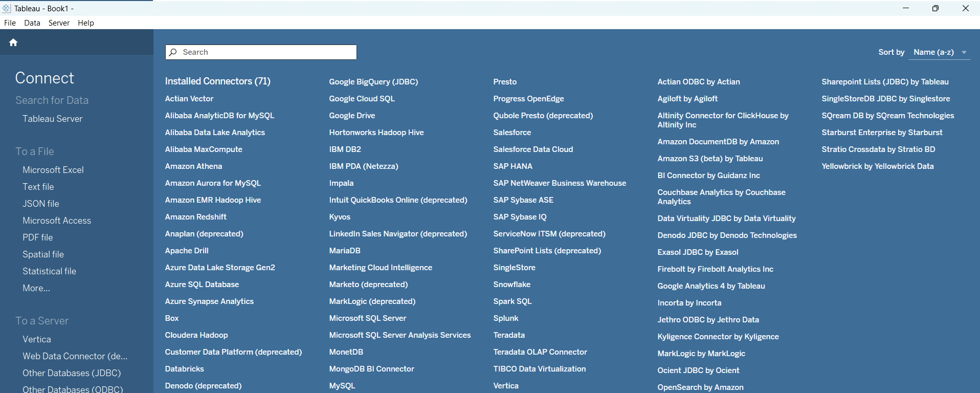Open the Help menu

point(86,23)
